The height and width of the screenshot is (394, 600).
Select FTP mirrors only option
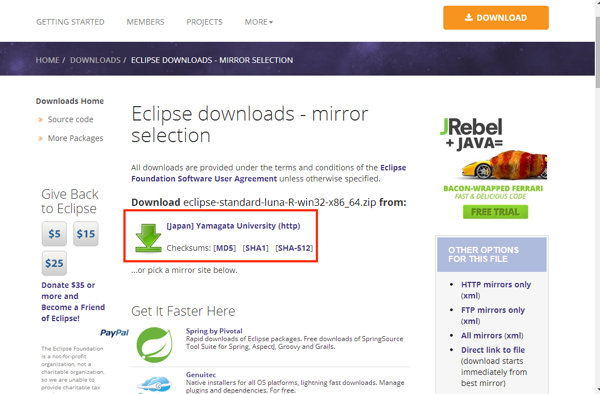pyautogui.click(x=493, y=310)
